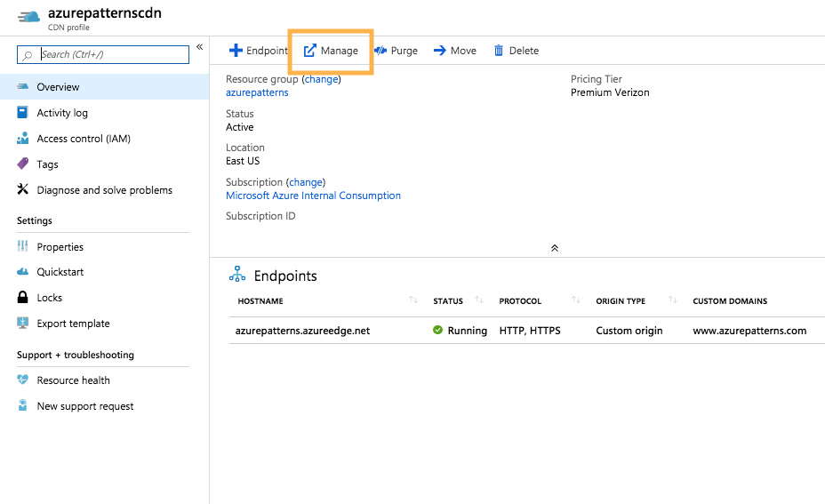Click the Activity log book icon
Viewport: 825px width, 504px height.
[22, 112]
